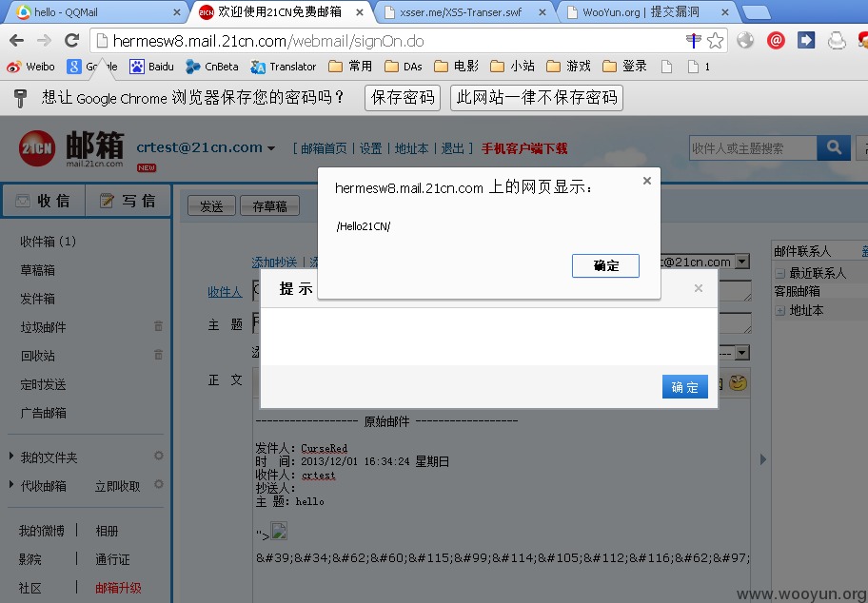Switch to the WooYun.org tab

click(x=648, y=12)
